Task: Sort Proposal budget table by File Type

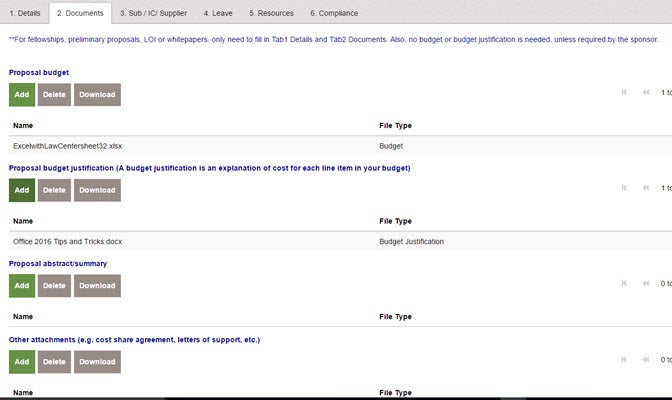Action: (395, 126)
